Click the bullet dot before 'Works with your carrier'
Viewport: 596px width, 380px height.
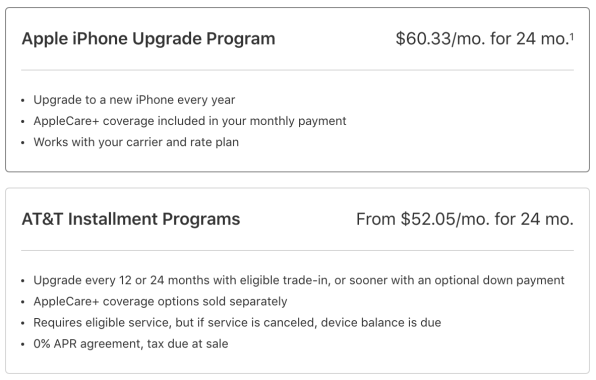point(23,143)
